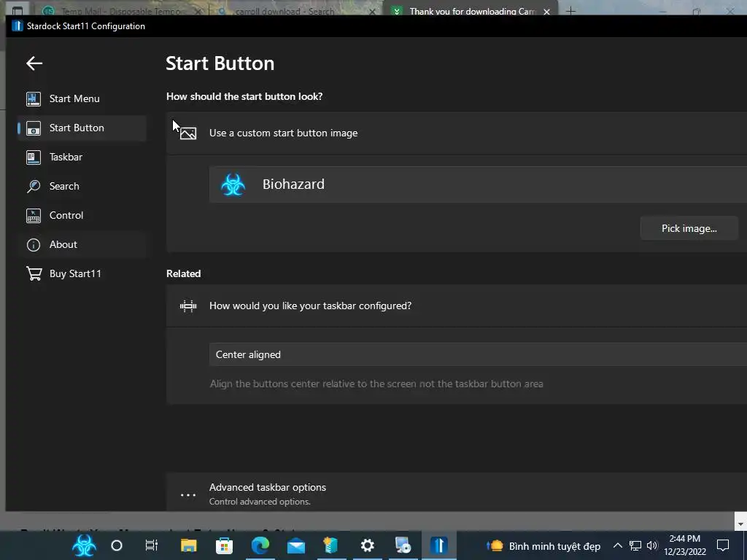Open the Search settings section
This screenshot has width=747, height=560.
(x=82, y=186)
